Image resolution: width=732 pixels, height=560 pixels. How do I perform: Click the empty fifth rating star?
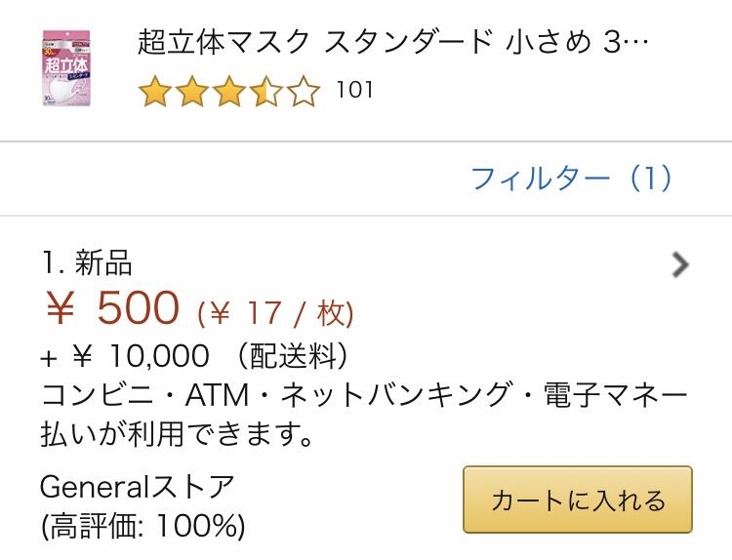point(304,93)
